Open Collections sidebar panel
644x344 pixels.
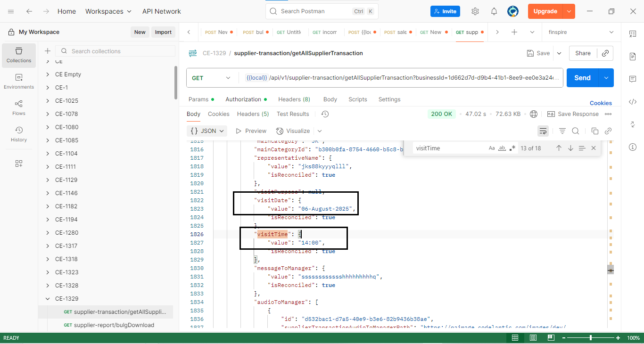19,55
